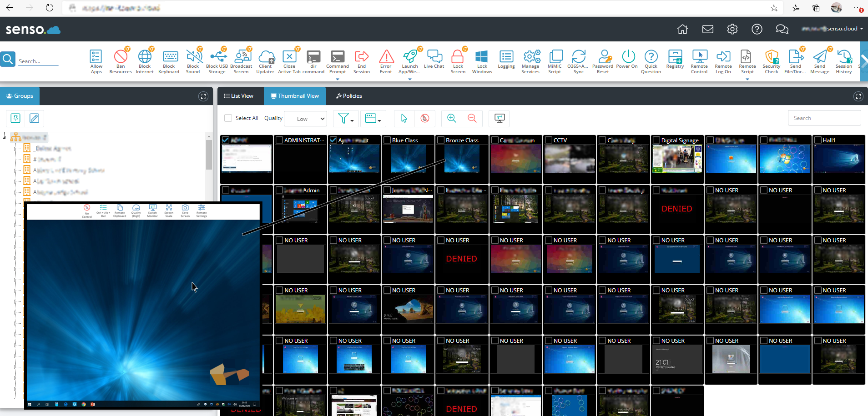
Task: Click the thumbnail search input field
Action: pyautogui.click(x=824, y=118)
